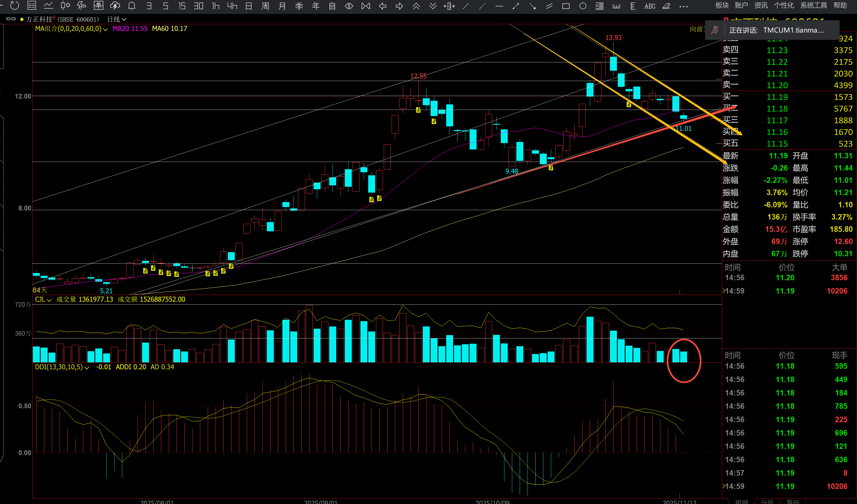Open the alert bell icon
Viewport: 857px width, 504px height.
tap(132, 6)
